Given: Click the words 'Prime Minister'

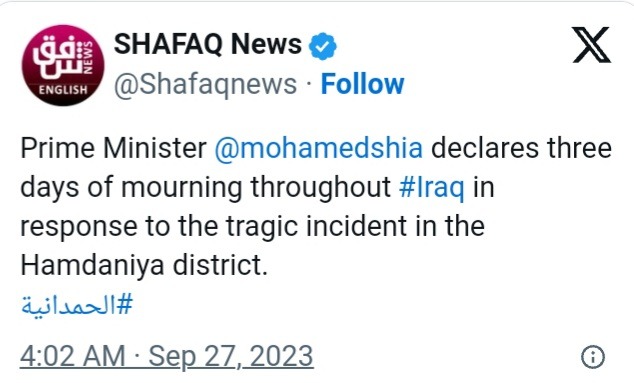Looking at the screenshot, I should pos(114,148).
